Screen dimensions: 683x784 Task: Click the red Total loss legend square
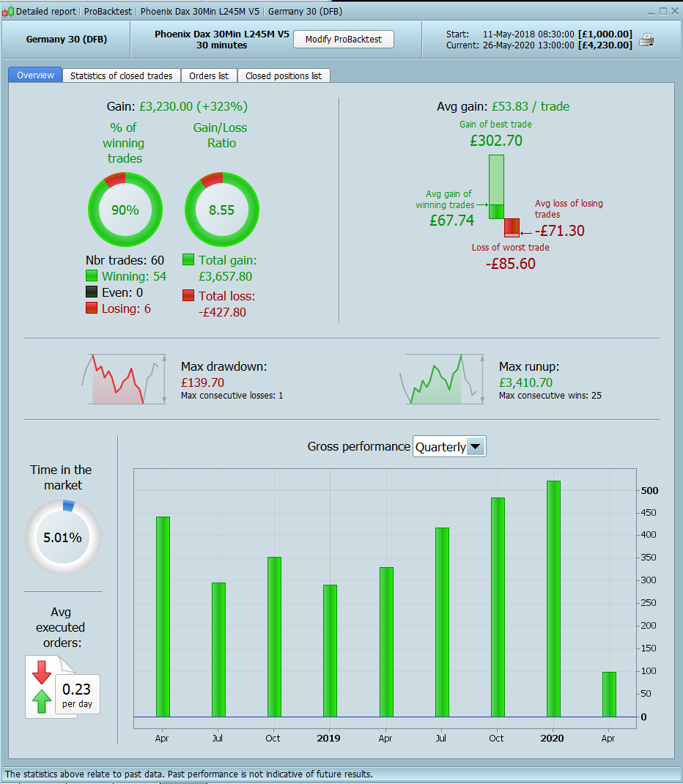pos(188,295)
